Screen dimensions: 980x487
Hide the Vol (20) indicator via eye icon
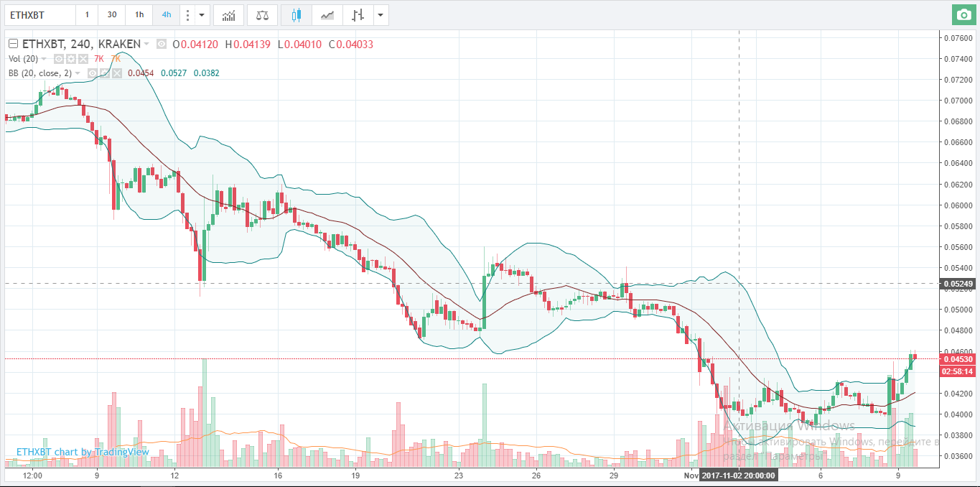click(x=60, y=59)
